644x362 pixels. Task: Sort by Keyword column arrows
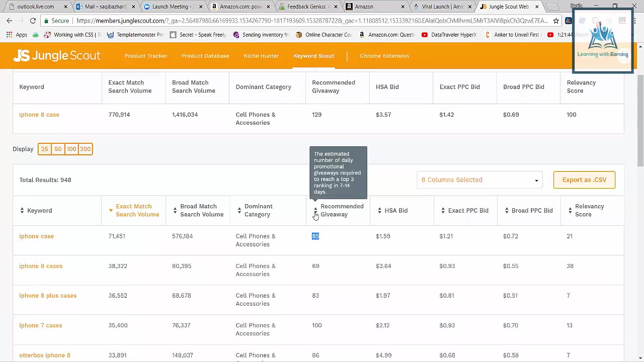tap(22, 211)
